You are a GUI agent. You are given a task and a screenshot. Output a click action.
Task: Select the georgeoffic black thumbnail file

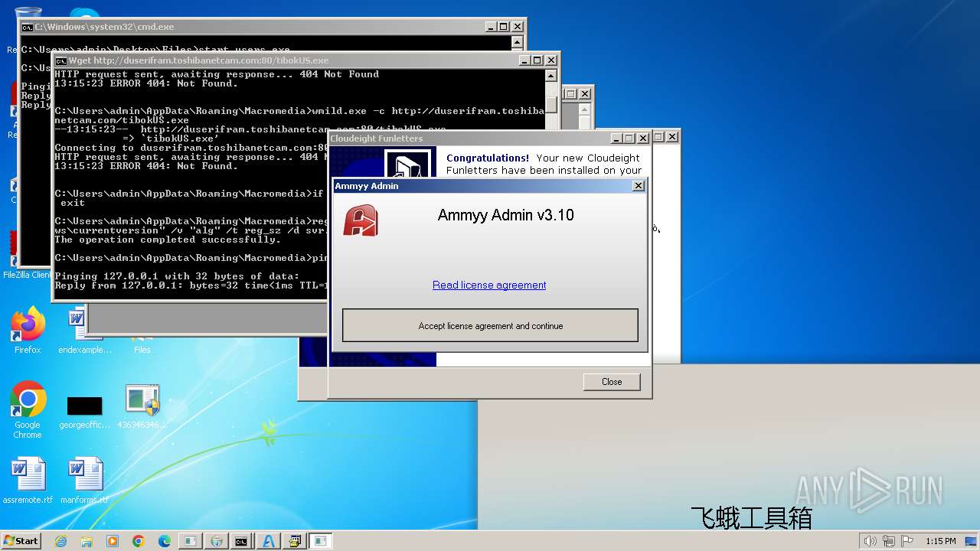(x=84, y=412)
